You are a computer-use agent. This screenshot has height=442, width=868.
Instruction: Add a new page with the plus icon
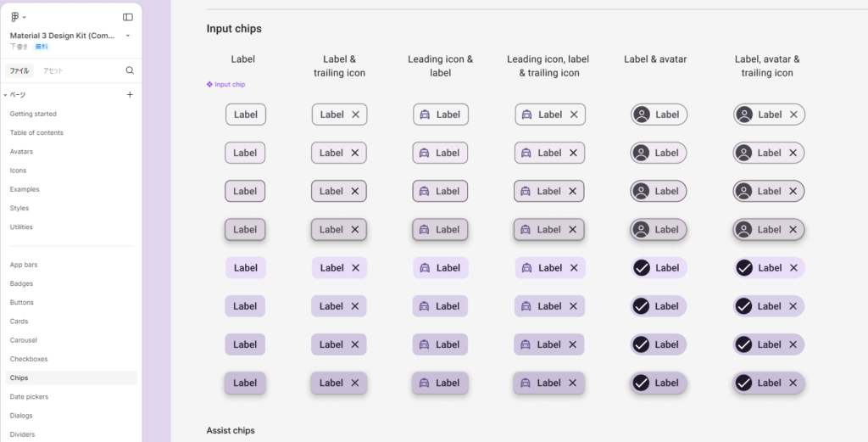click(130, 95)
